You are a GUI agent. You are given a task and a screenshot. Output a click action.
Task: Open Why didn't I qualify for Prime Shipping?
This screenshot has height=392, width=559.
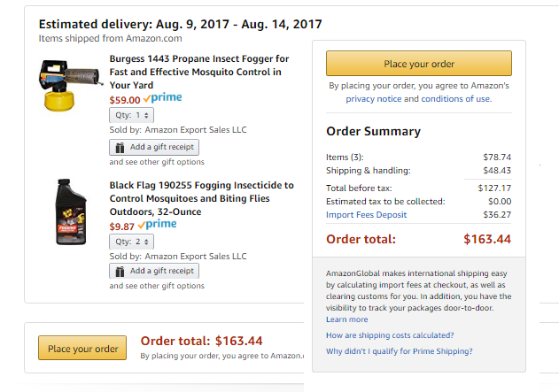[399, 351]
